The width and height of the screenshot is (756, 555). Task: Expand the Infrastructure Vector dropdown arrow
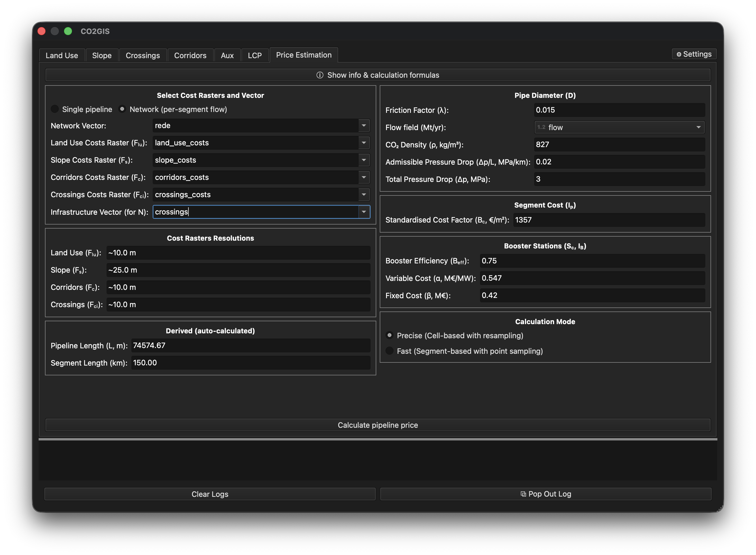coord(364,212)
